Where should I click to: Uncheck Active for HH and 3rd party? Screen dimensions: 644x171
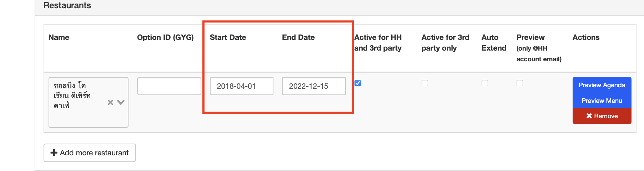(358, 83)
